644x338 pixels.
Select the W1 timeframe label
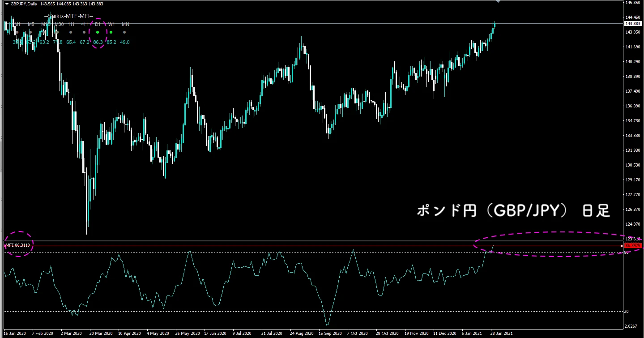click(x=111, y=24)
